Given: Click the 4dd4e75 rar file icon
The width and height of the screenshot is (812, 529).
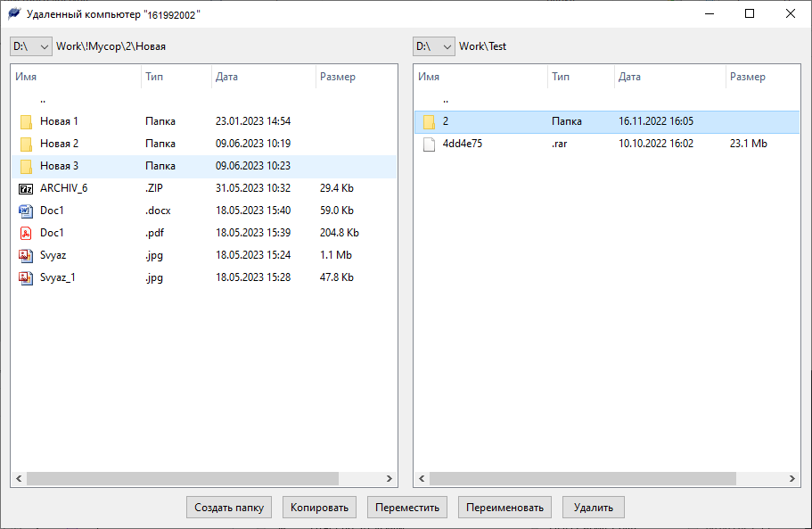Looking at the screenshot, I should 429,144.
